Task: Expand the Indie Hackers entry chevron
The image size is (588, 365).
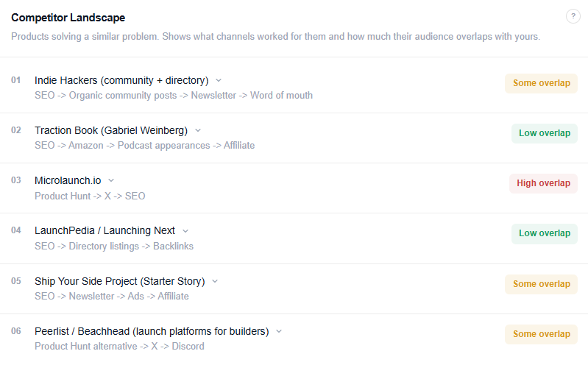Action: [219, 80]
